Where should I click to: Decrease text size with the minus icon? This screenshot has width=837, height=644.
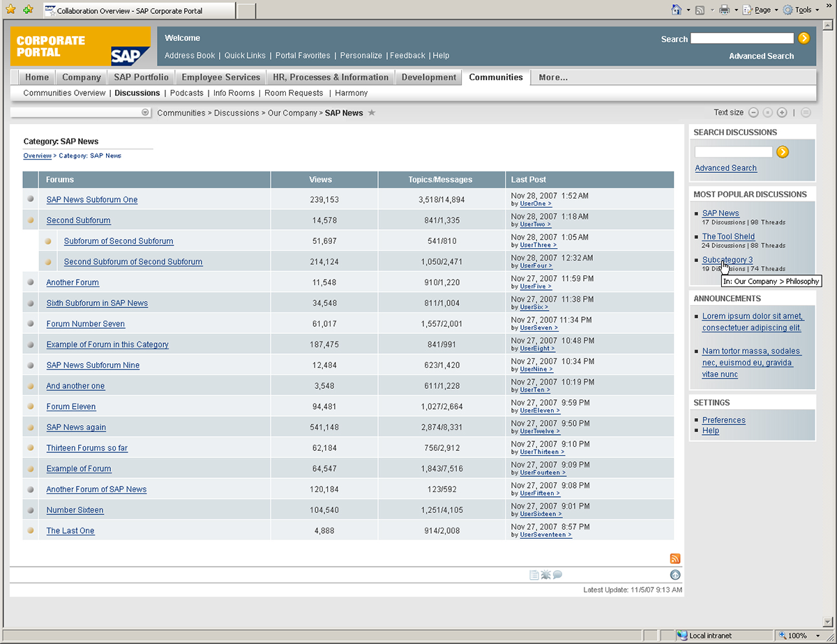point(753,112)
